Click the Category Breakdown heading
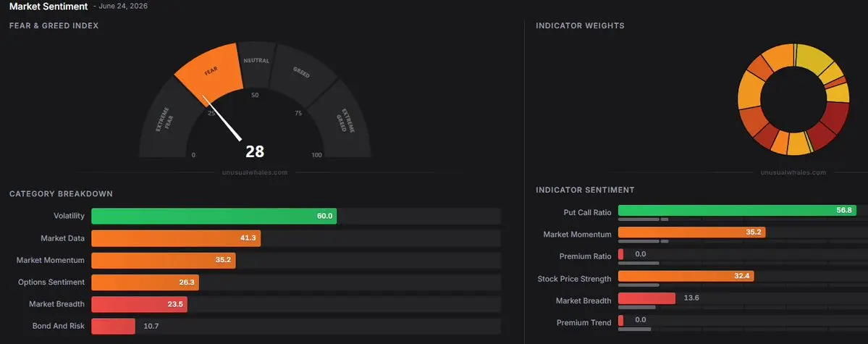 point(61,194)
